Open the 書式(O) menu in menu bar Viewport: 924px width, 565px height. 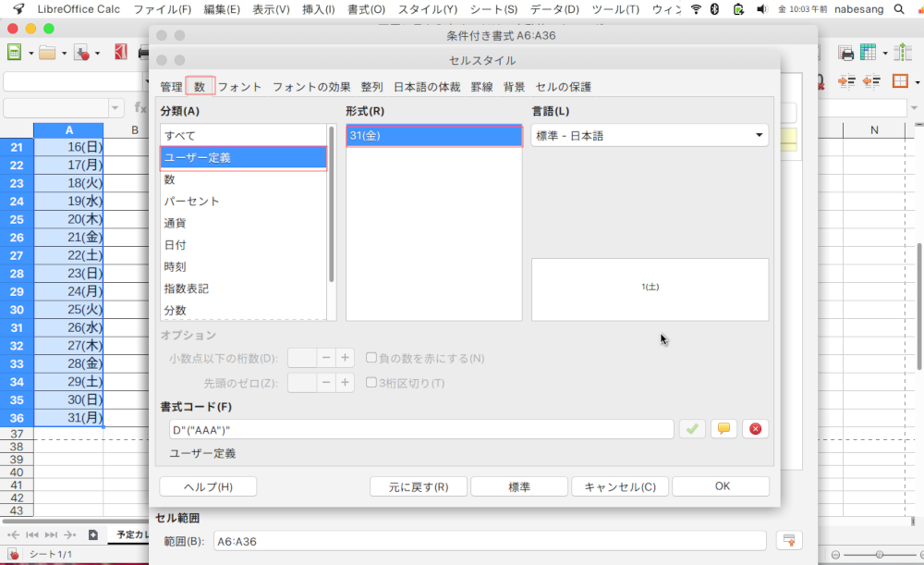tap(366, 9)
